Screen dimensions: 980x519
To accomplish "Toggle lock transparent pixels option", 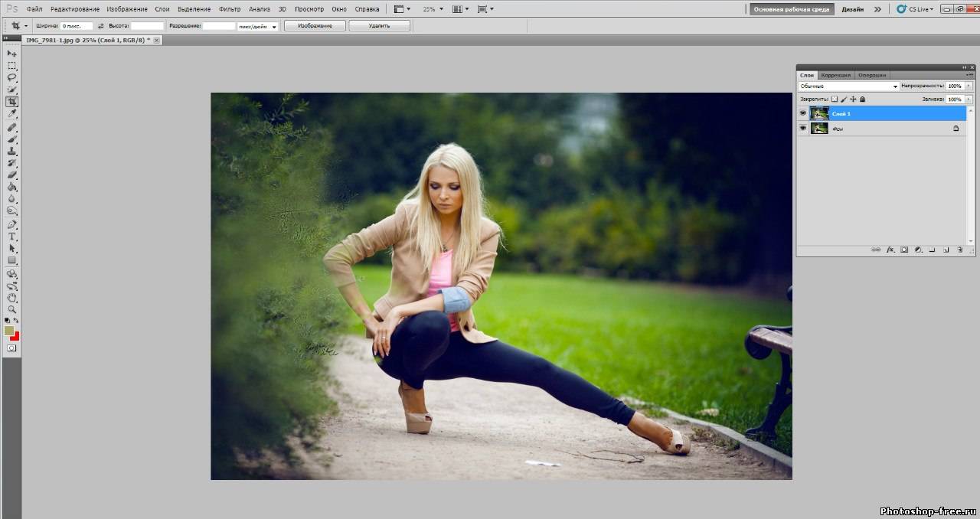I will (835, 99).
